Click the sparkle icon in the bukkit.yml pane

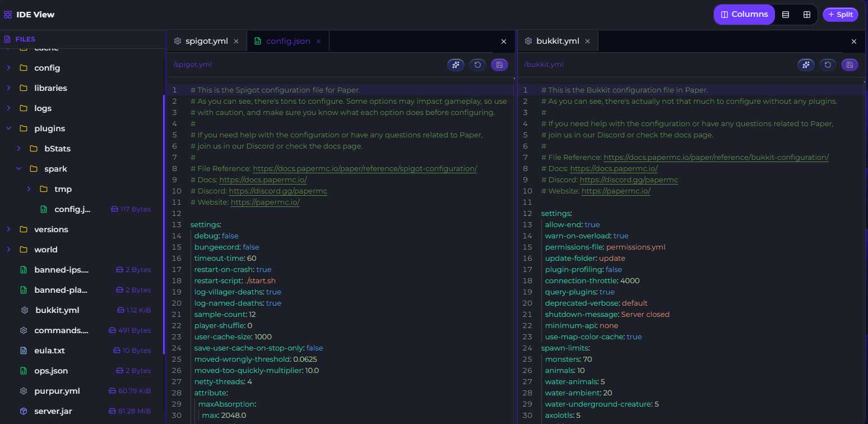(806, 64)
